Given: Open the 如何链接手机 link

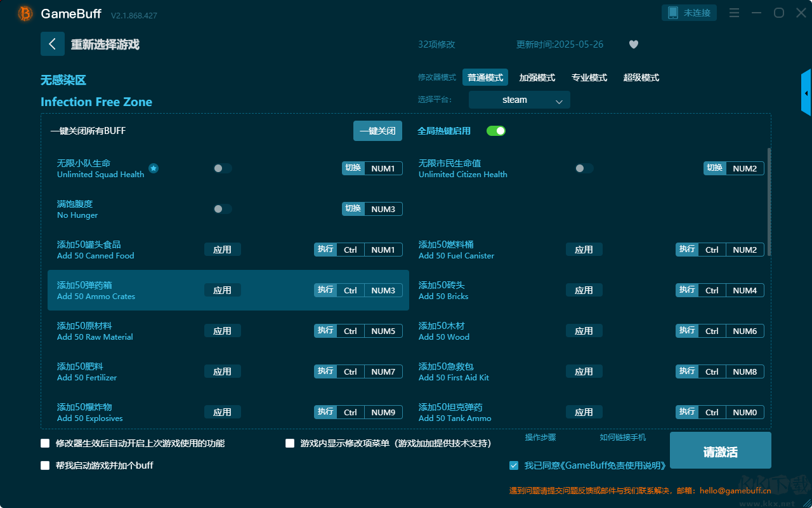Looking at the screenshot, I should [x=622, y=438].
